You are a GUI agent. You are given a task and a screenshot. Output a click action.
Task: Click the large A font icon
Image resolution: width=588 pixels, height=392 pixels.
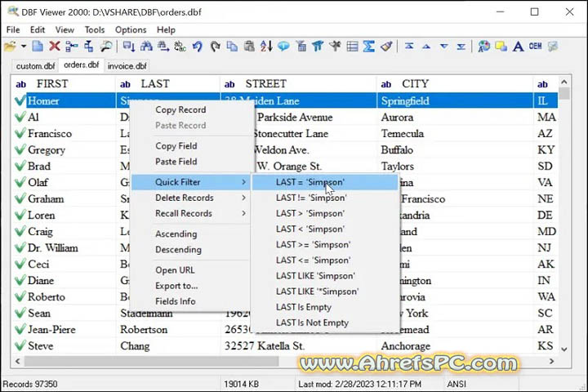tap(519, 47)
